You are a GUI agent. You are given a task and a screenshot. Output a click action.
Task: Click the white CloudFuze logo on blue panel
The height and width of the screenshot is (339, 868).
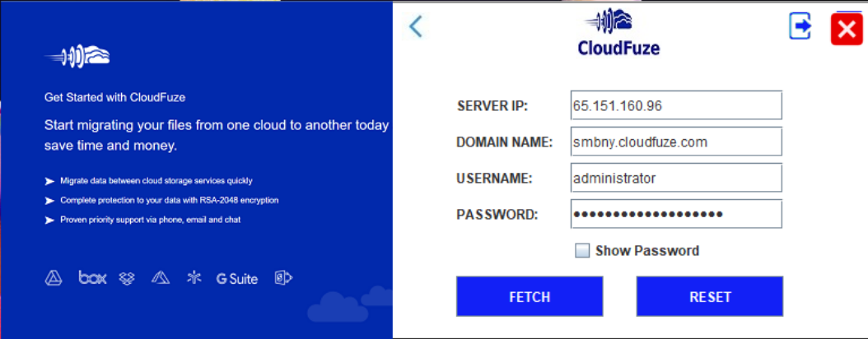coord(77,57)
